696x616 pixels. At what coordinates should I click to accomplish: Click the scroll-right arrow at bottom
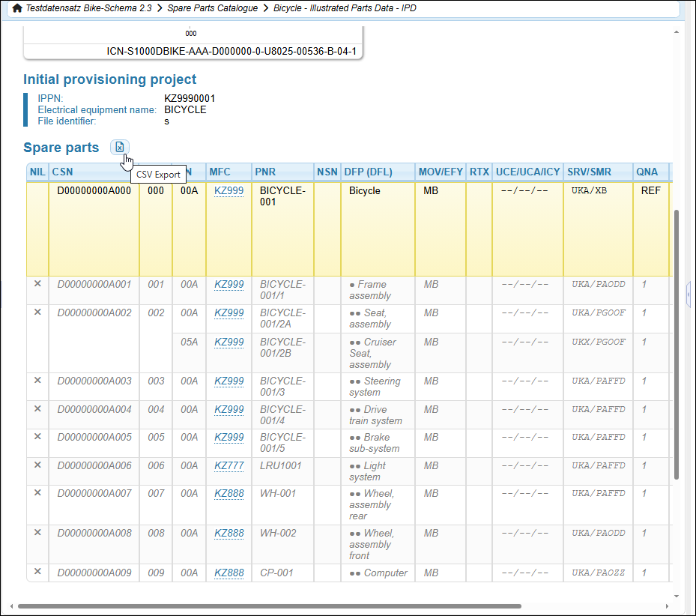coord(667,606)
